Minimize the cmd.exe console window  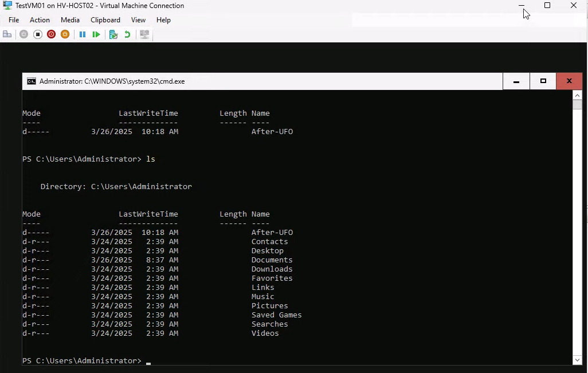pyautogui.click(x=516, y=81)
